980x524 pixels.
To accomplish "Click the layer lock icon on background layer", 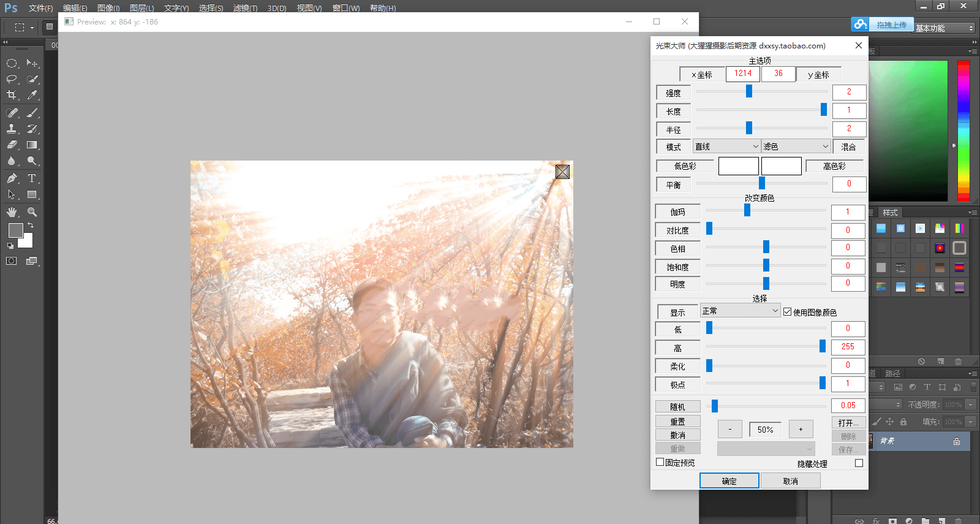I will (x=957, y=441).
